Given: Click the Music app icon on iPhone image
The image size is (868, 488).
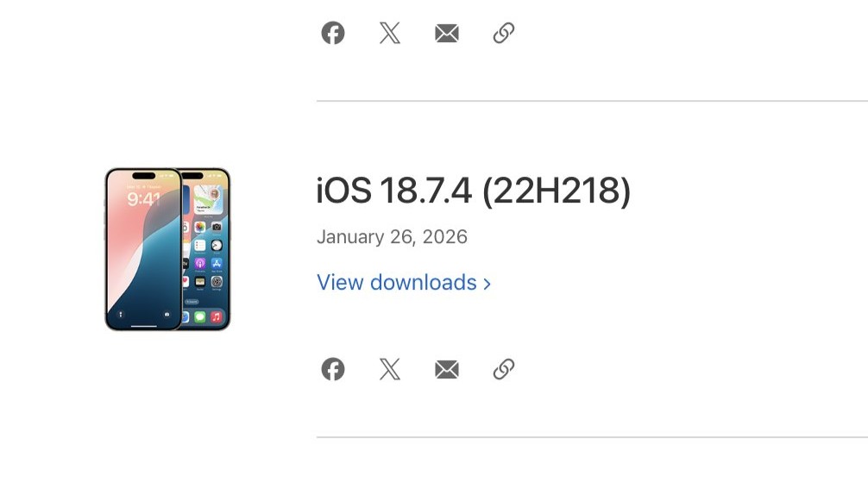Looking at the screenshot, I should pos(217,317).
